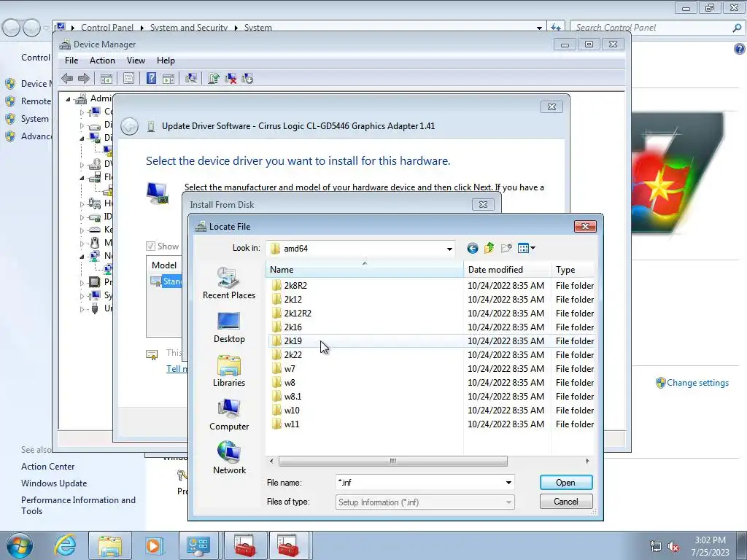747x560 pixels.
Task: Click back arrow in Update Driver Software
Action: tap(130, 127)
